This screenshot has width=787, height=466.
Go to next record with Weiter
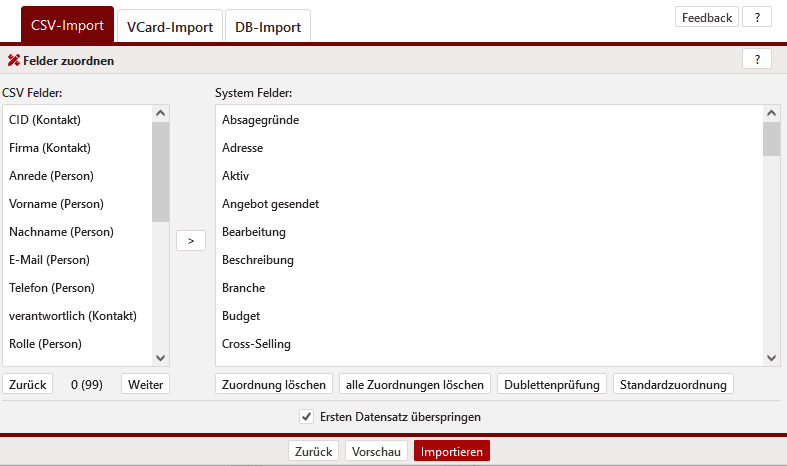[145, 385]
